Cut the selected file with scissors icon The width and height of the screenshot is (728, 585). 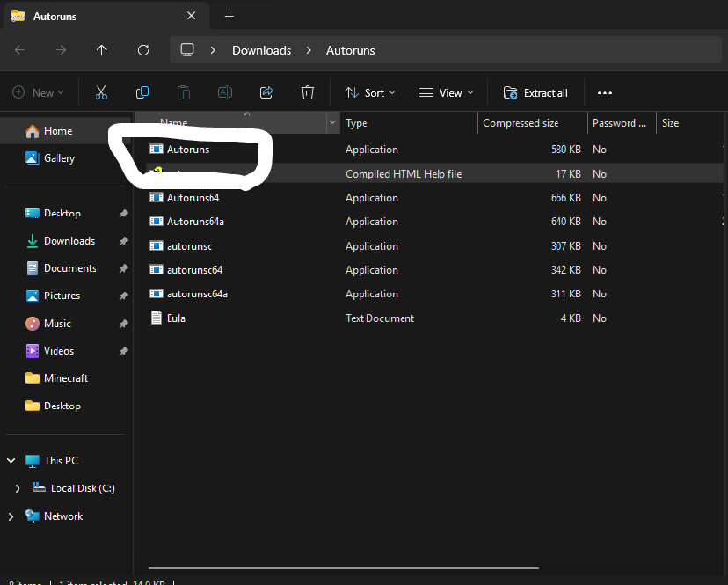click(x=101, y=93)
